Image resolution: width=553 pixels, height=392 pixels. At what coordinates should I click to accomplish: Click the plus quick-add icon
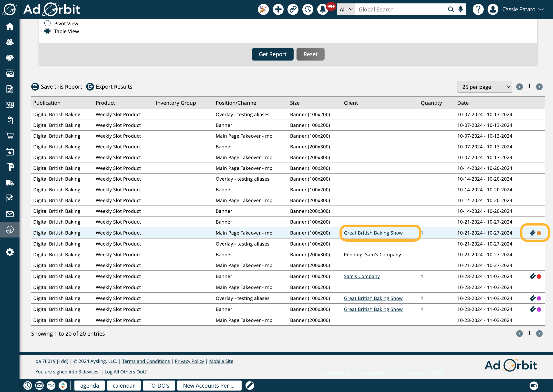[x=278, y=10]
